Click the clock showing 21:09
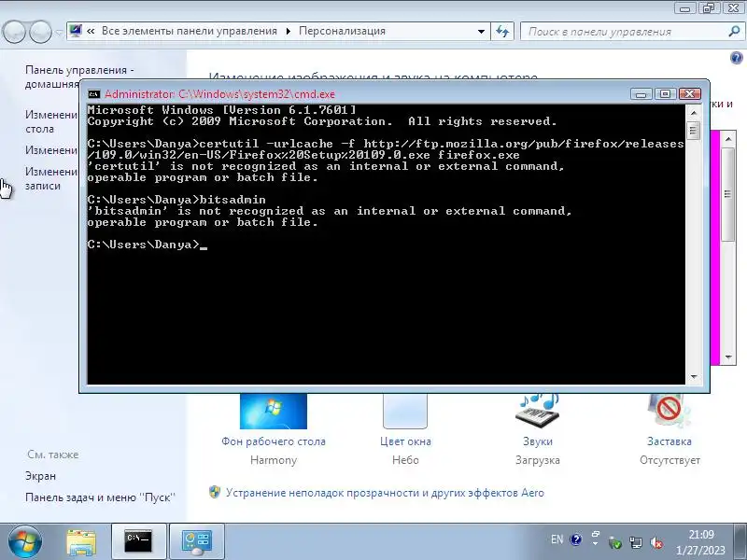This screenshot has height=560, width=747. pos(701,534)
